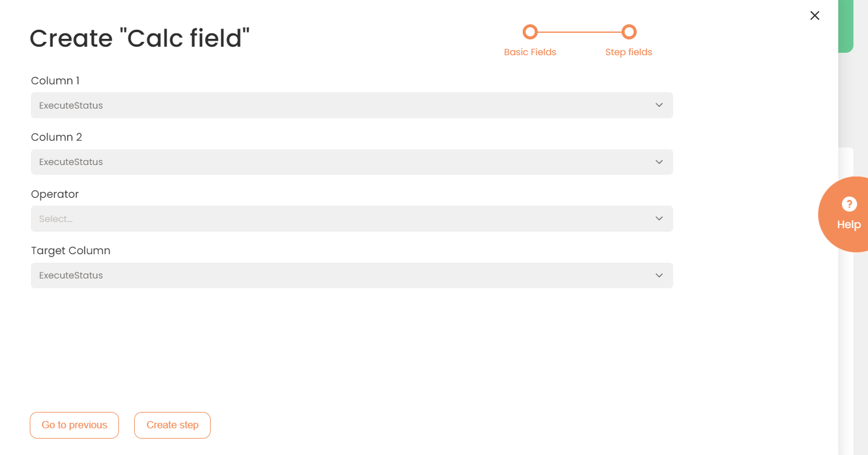The height and width of the screenshot is (455, 868).
Task: Go to previous step button
Action: [x=74, y=425]
